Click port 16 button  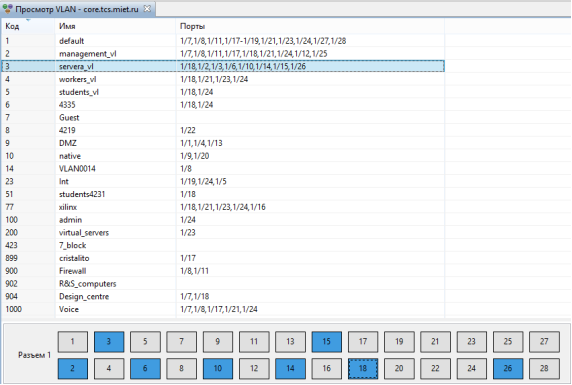click(326, 369)
